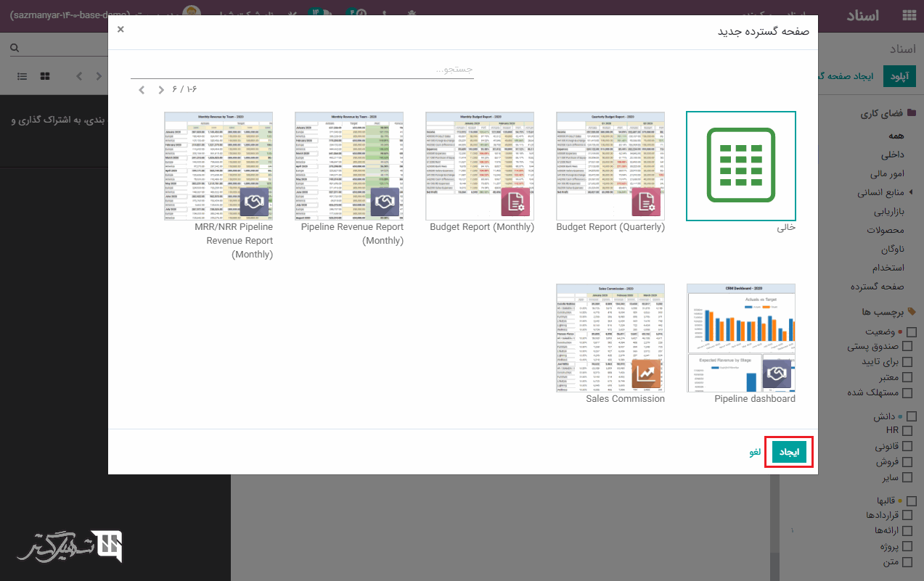Switch to kanban view icon on Documents page
Image resolution: width=924 pixels, height=581 pixels.
pos(45,76)
